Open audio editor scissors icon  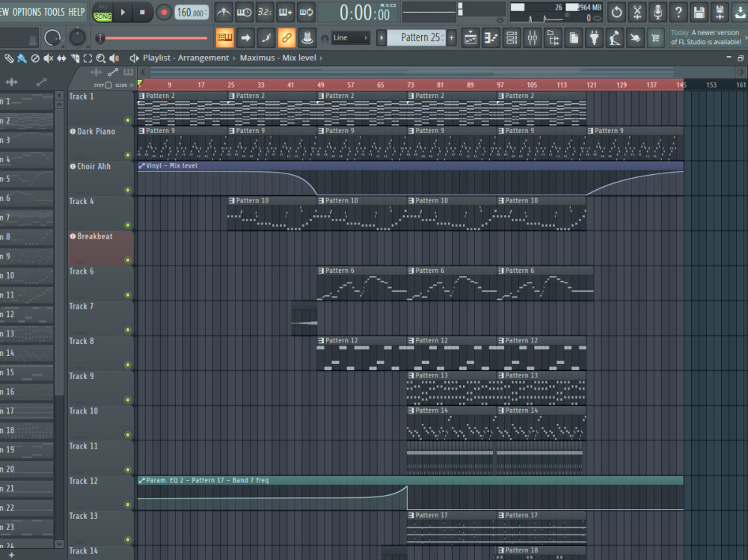pos(637,12)
